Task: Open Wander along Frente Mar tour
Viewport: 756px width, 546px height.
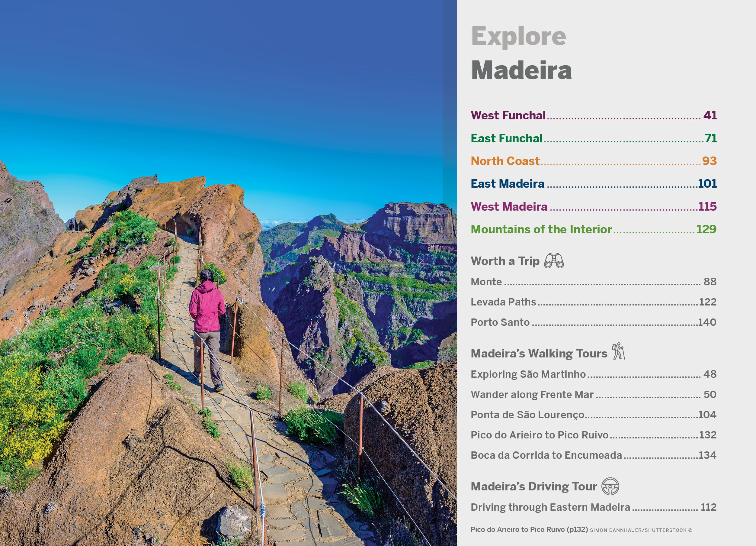Action: tap(593, 395)
